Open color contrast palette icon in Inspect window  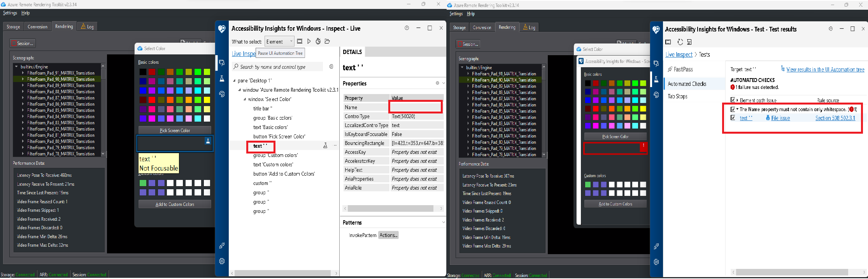(x=222, y=94)
